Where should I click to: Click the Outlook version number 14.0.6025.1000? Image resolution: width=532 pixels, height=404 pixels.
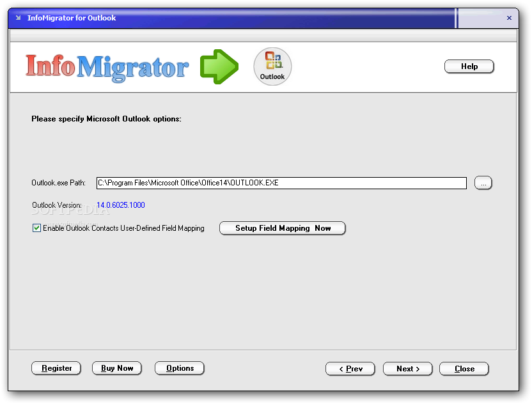click(121, 205)
